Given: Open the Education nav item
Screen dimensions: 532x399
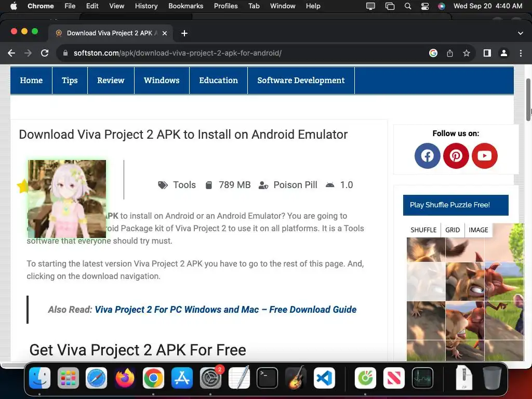Looking at the screenshot, I should pyautogui.click(x=219, y=81).
